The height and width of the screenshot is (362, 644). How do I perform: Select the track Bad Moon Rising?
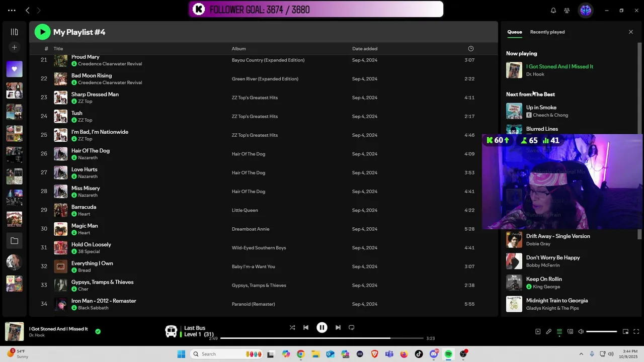(x=92, y=75)
